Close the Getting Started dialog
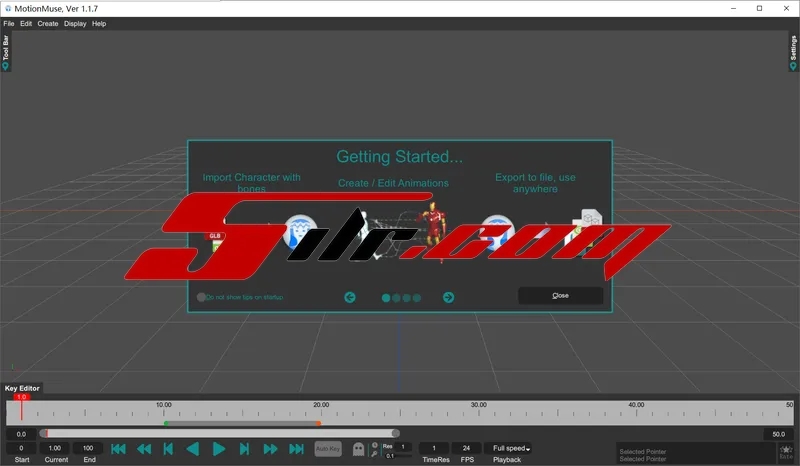800x466 pixels. 560,296
